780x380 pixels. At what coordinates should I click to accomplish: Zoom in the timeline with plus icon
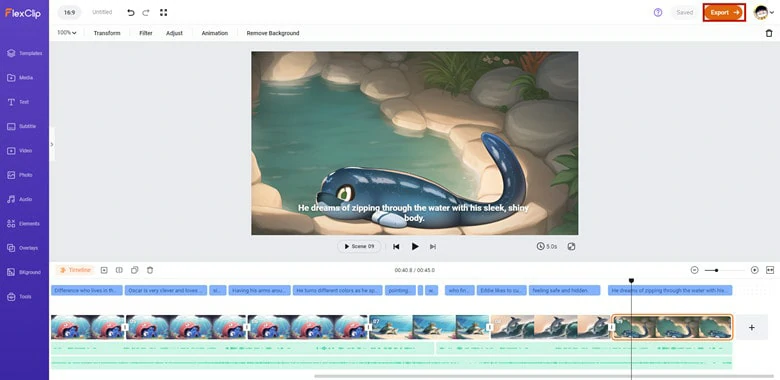pyautogui.click(x=755, y=270)
